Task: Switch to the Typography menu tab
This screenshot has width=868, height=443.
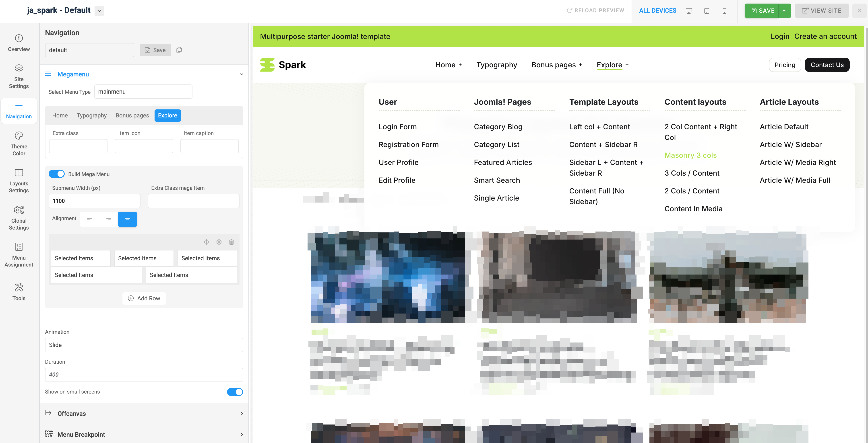Action: tap(92, 115)
